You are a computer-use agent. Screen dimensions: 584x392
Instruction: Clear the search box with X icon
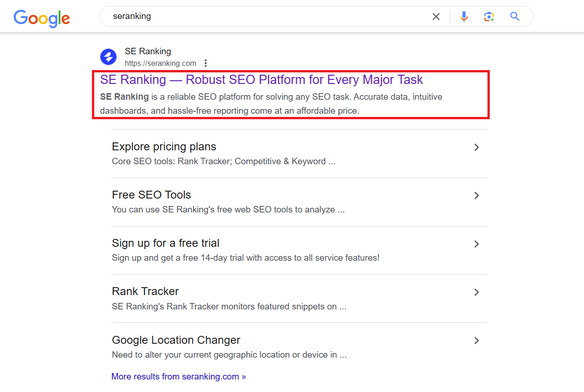pos(436,17)
